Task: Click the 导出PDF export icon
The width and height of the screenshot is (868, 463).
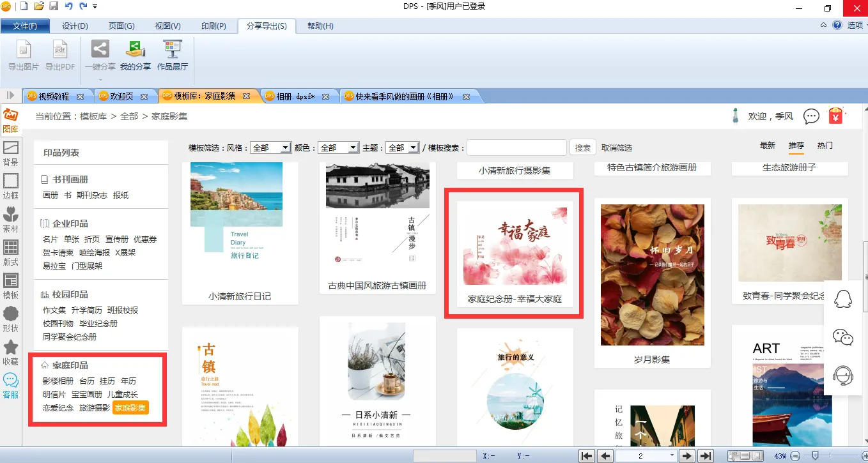Action: pos(60,56)
